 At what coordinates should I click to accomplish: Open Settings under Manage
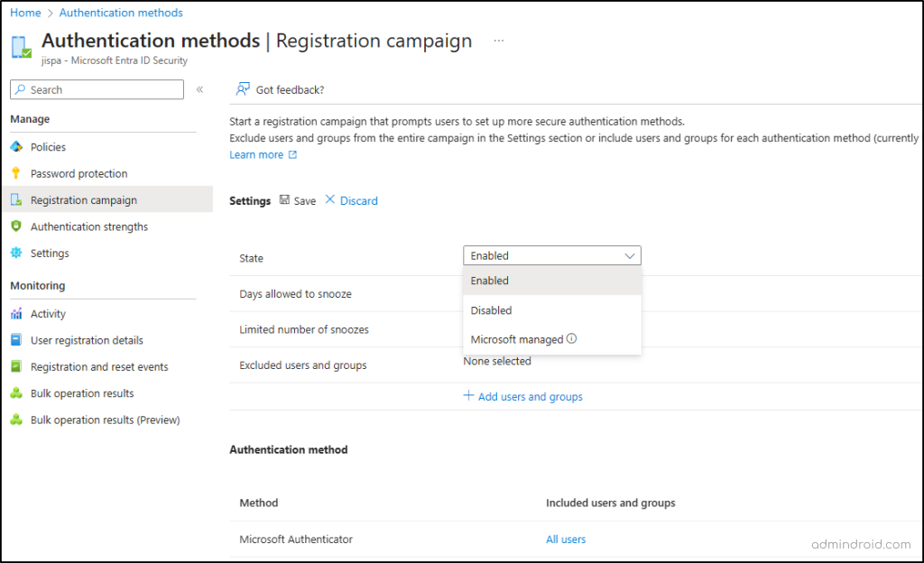(x=49, y=254)
